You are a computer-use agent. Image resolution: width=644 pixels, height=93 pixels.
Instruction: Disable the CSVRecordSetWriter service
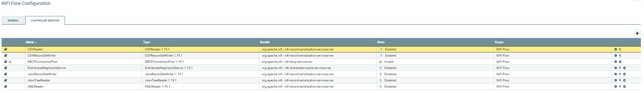tap(620, 56)
